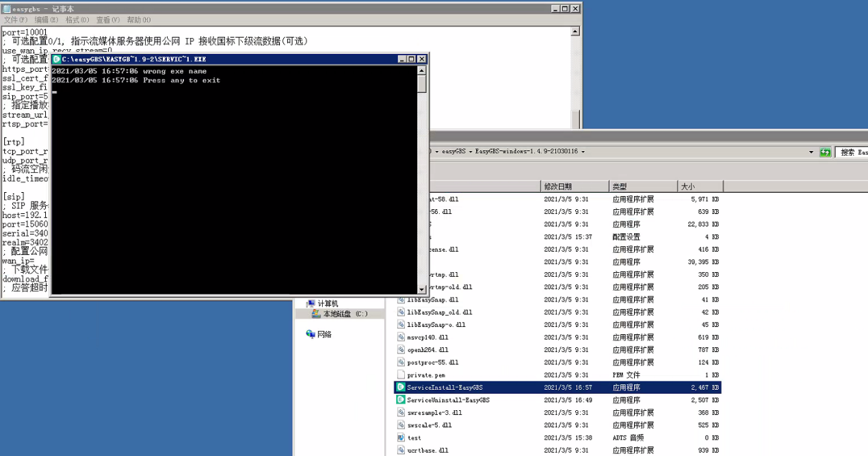Click console window scrollbar up arrow

click(x=422, y=70)
